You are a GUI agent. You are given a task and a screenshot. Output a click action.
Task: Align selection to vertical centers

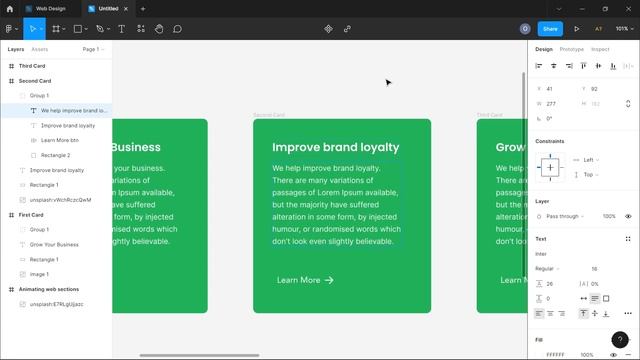coord(598,66)
